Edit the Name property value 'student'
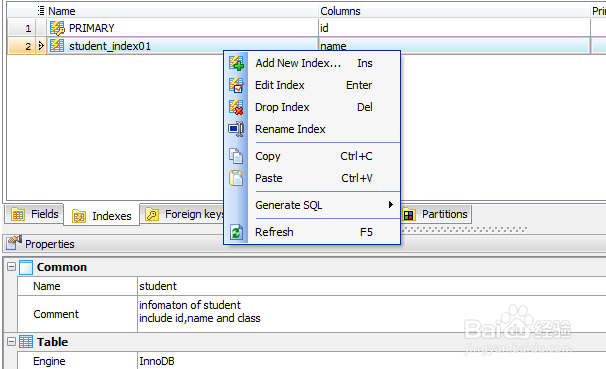 point(372,286)
